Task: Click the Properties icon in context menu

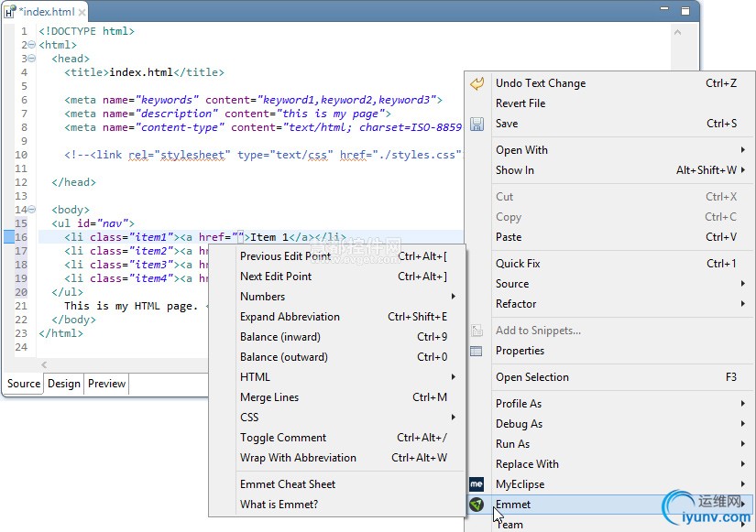Action: tap(477, 351)
